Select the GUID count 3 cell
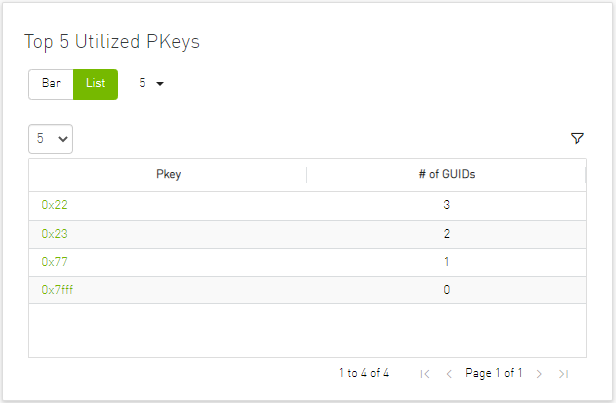 point(446,205)
